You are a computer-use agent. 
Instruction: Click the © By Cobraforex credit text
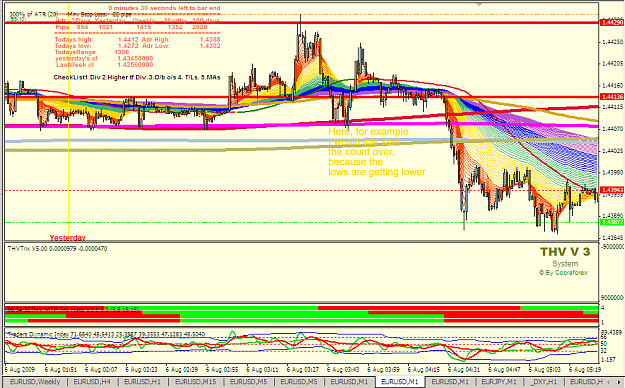pyautogui.click(x=563, y=273)
